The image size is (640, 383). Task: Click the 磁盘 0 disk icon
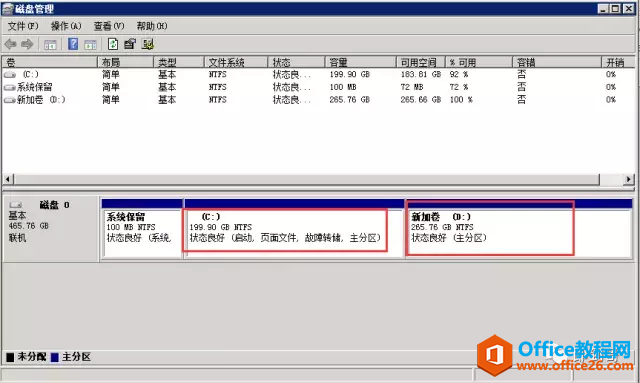click(16, 205)
